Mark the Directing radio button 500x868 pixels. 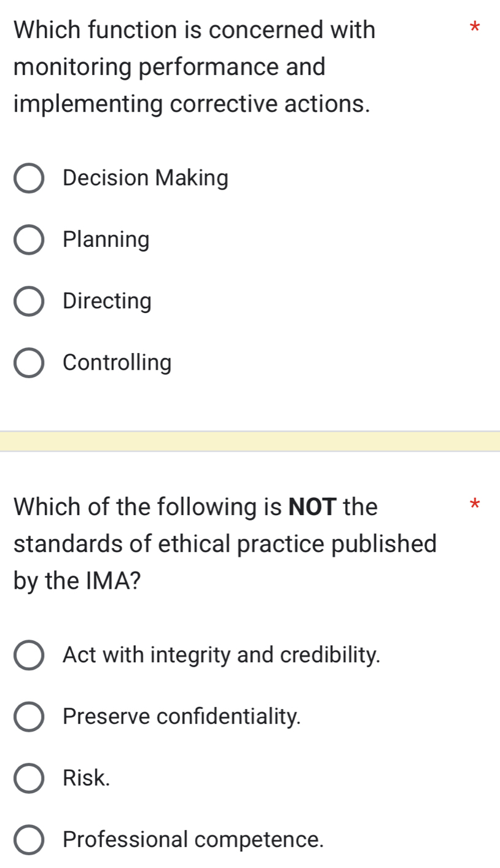28,301
